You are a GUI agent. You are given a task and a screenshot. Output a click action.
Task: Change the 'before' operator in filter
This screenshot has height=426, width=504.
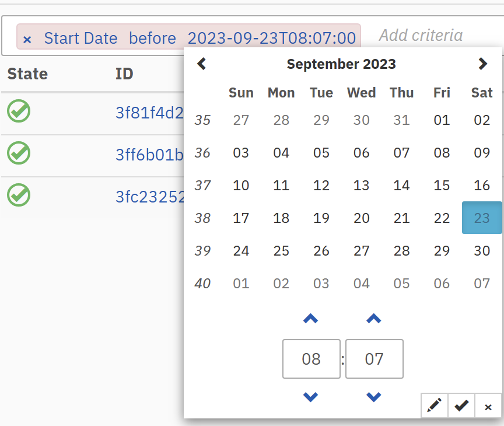pyautogui.click(x=152, y=39)
